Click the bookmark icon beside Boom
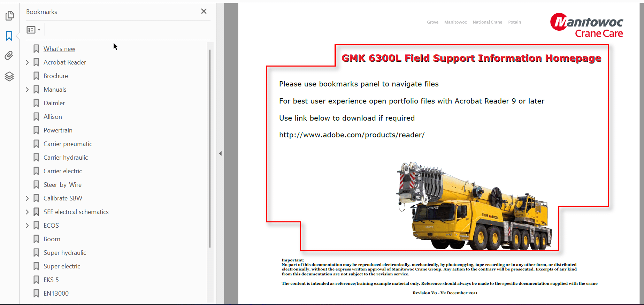Screen dimensions: 644x305 click(x=36, y=239)
